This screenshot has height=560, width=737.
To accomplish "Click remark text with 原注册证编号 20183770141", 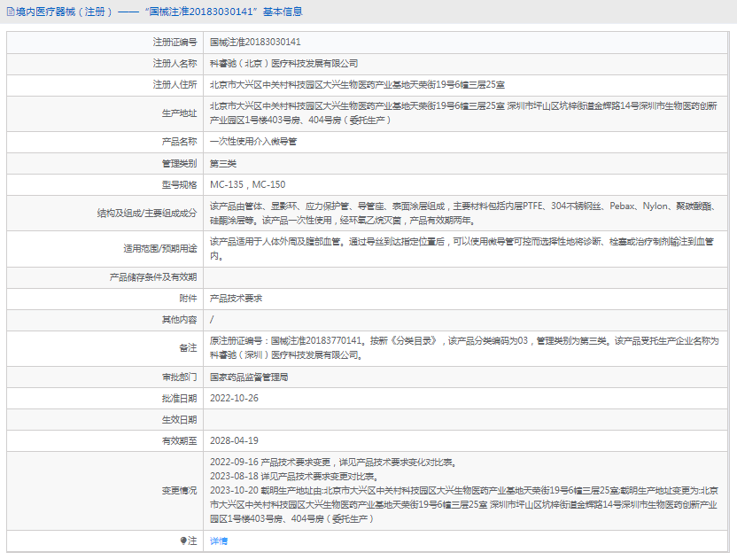I will point(464,348).
